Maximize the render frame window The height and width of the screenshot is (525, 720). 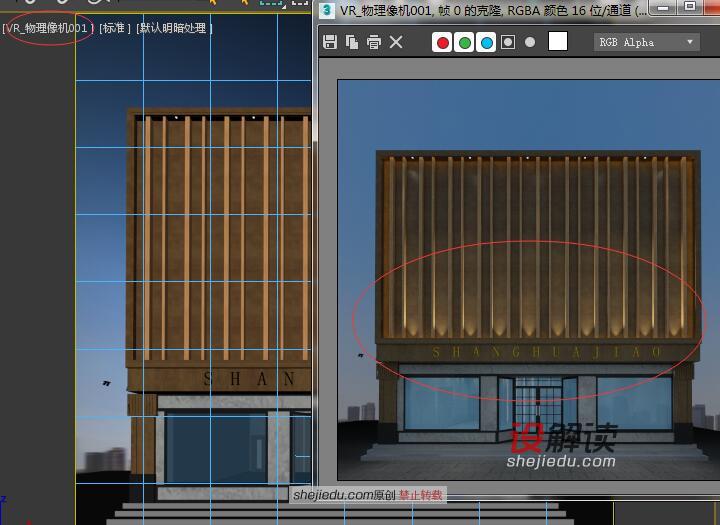690,6
